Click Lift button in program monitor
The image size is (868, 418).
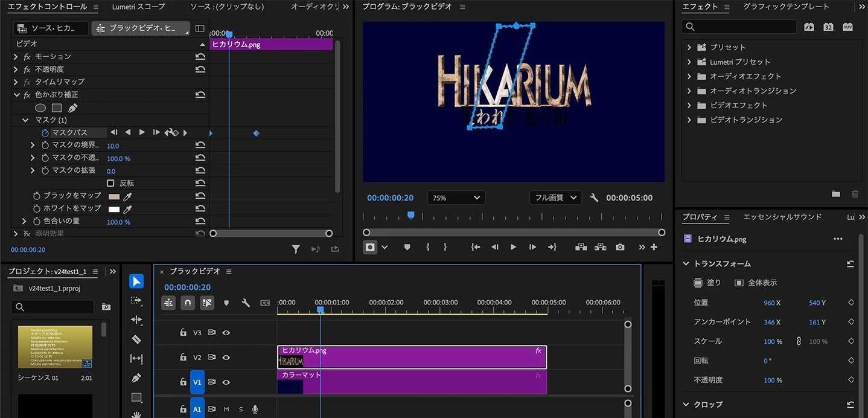click(581, 247)
